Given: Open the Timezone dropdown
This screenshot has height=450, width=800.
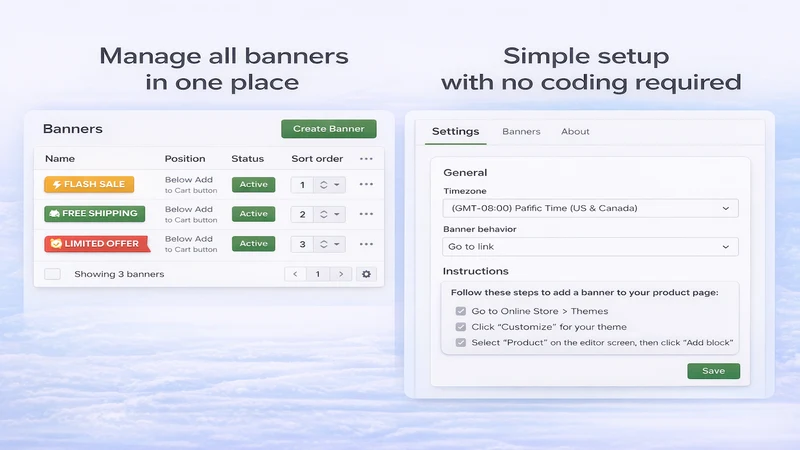Looking at the screenshot, I should 590,208.
